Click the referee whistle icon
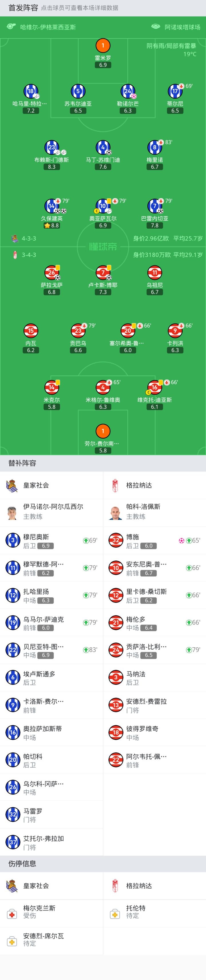 [11, 27]
